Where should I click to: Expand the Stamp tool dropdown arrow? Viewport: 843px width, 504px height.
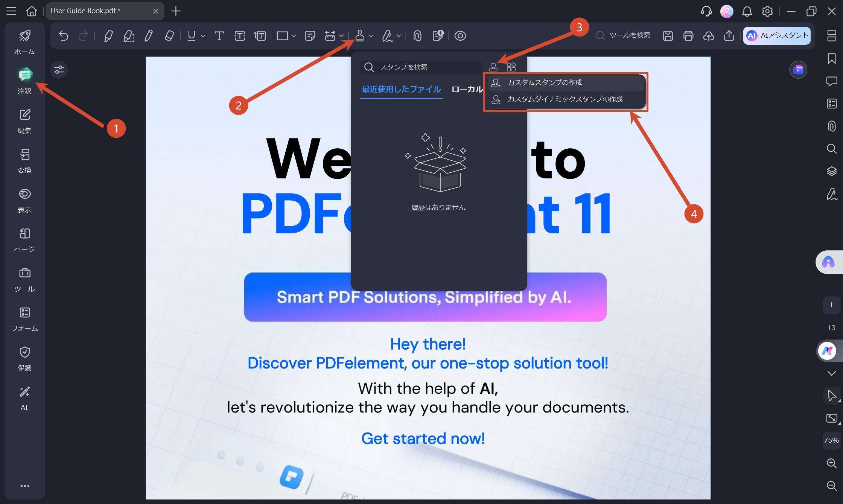[371, 36]
